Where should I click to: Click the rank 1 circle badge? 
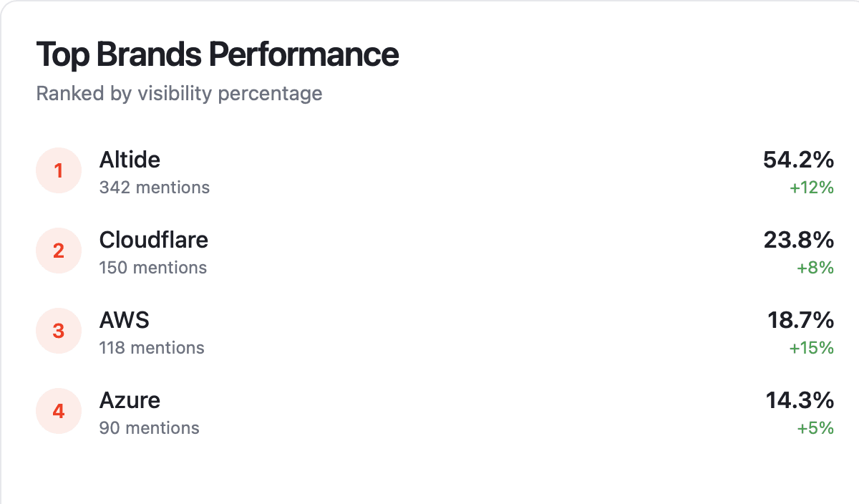coord(59,170)
